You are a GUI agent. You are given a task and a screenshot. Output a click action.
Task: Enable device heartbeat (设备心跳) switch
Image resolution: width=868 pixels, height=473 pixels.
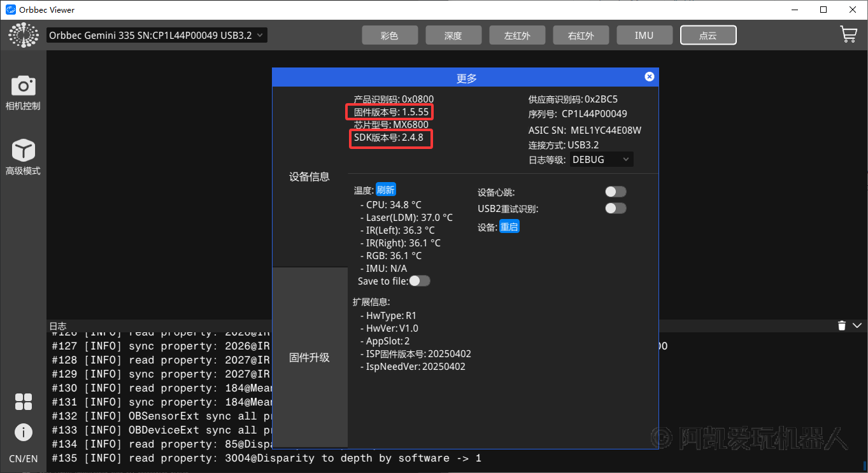[x=616, y=192]
